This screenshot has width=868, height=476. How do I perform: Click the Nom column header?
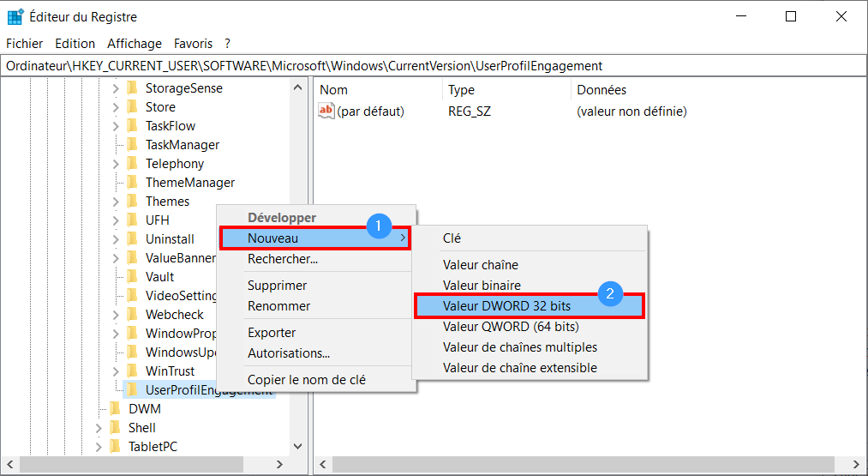(x=380, y=90)
